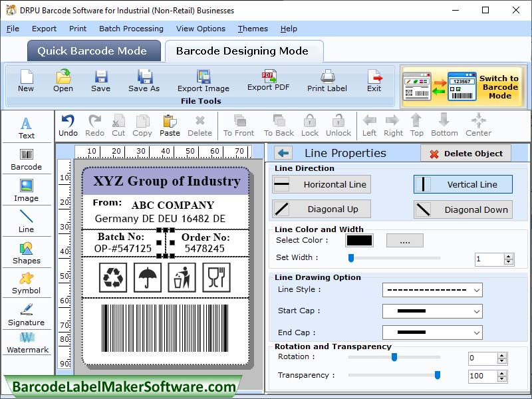Click the Transparency value field
The image size is (532, 399).
[483, 376]
